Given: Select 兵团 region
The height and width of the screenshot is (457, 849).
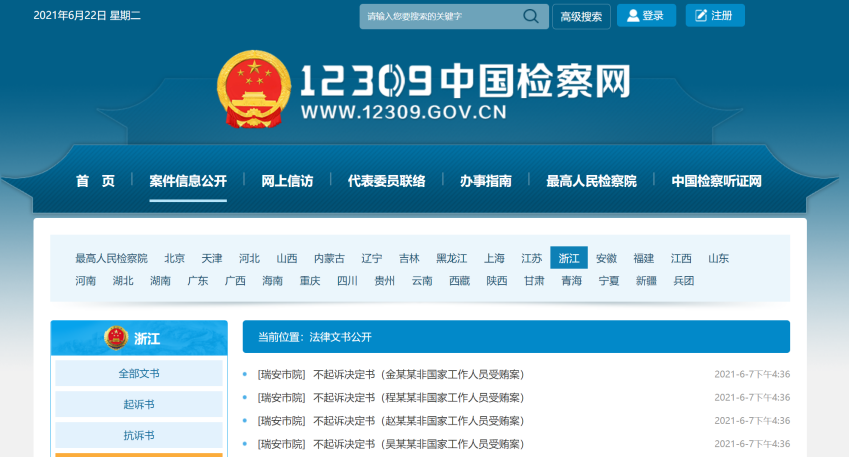Looking at the screenshot, I should pos(683,280).
